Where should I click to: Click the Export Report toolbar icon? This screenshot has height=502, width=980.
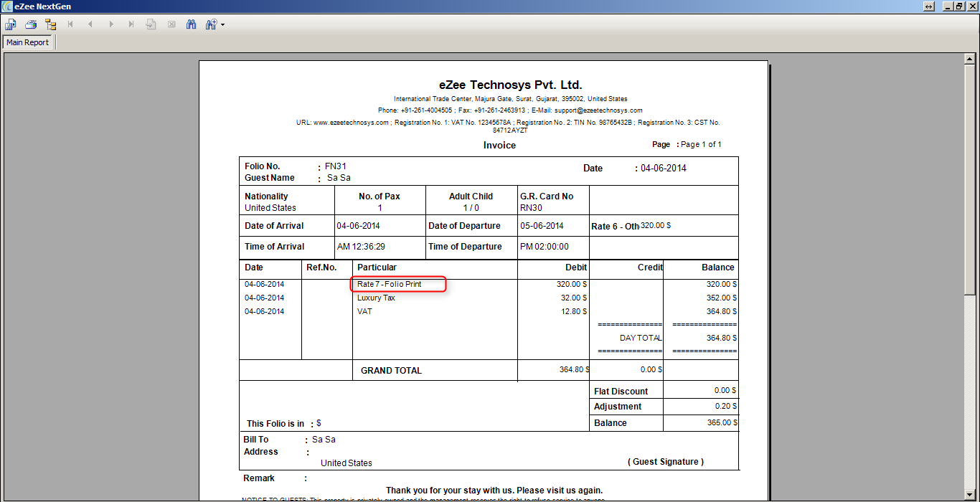click(10, 24)
